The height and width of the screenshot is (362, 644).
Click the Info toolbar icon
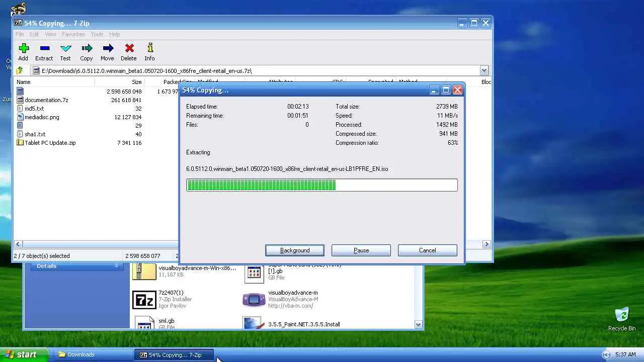tap(150, 48)
